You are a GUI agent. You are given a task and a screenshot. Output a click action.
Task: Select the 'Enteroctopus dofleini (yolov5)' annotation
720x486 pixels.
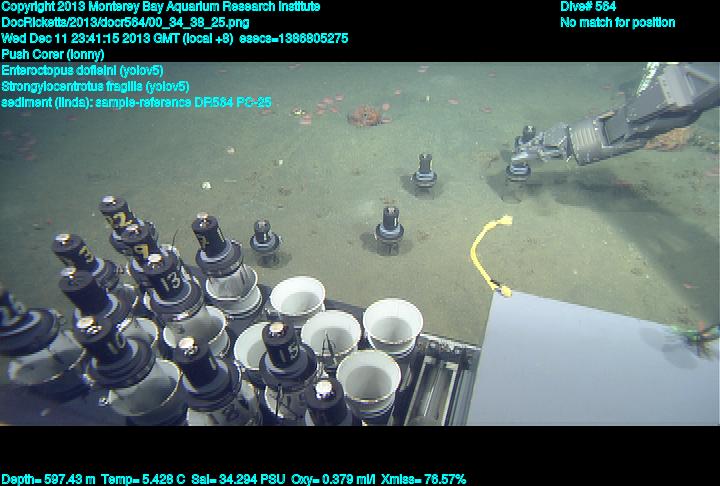[x=82, y=70]
